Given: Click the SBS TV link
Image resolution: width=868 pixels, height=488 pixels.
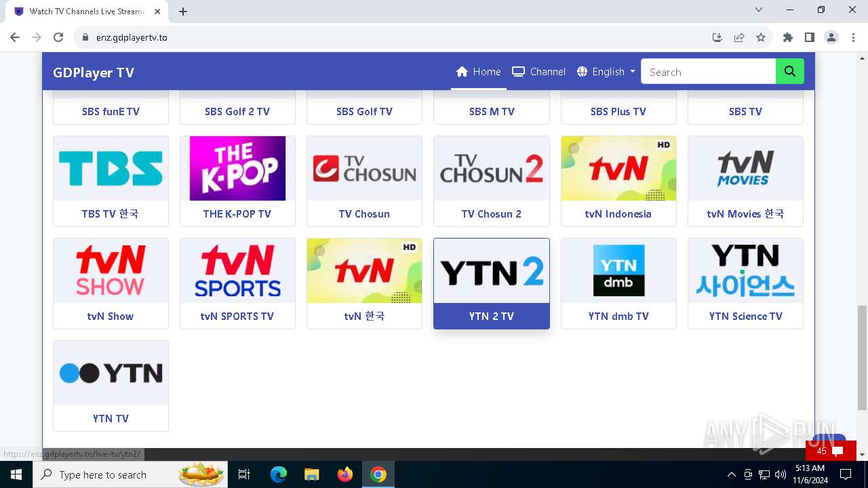Looking at the screenshot, I should coord(745,112).
